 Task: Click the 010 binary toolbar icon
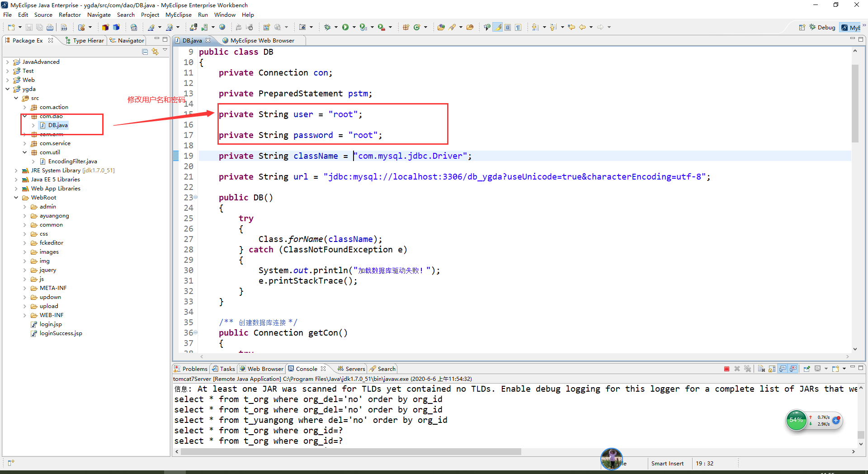(x=64, y=27)
